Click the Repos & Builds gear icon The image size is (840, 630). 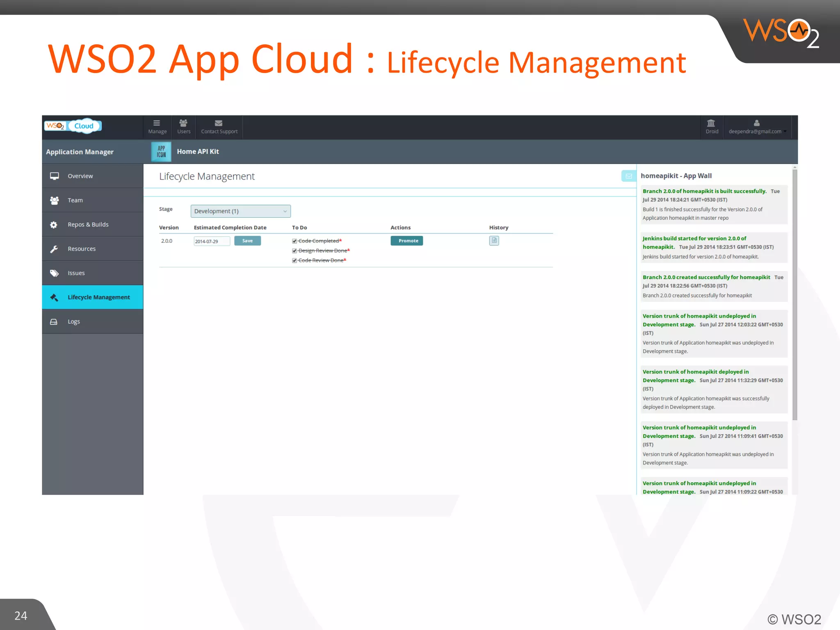(x=54, y=225)
